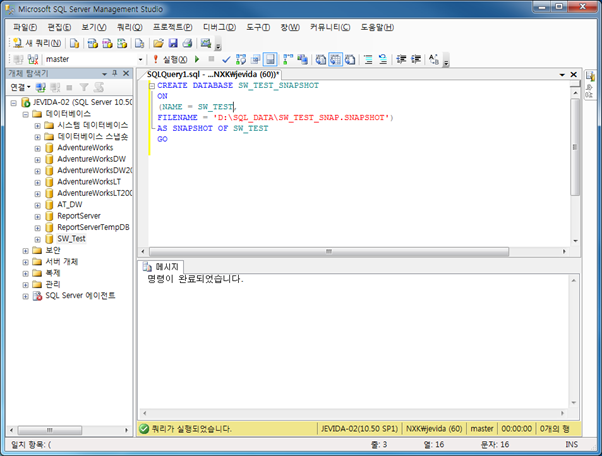Open 디버그(D) menu
The height and width of the screenshot is (456, 602).
point(219,27)
